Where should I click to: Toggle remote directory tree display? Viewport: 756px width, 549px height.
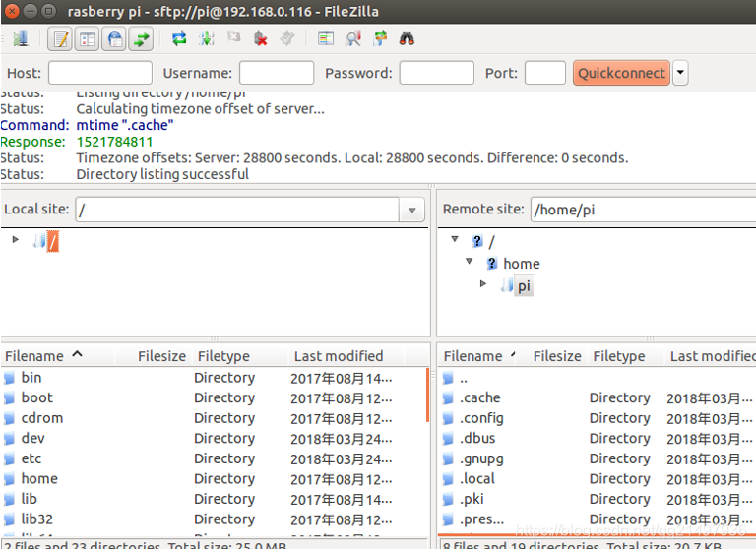(x=115, y=39)
